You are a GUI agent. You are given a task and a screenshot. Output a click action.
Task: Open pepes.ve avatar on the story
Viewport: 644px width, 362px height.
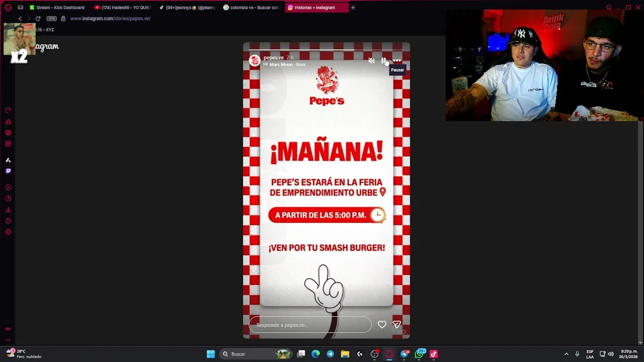click(x=255, y=61)
